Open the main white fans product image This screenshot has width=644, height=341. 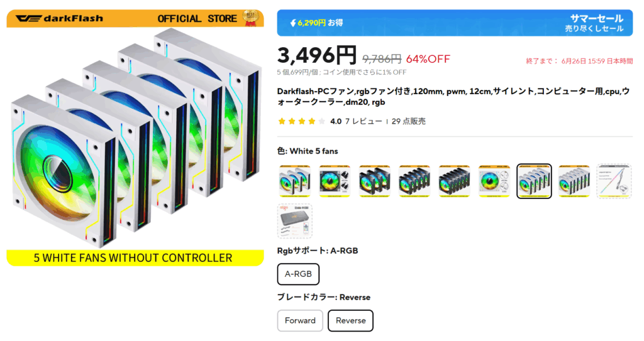135,138
